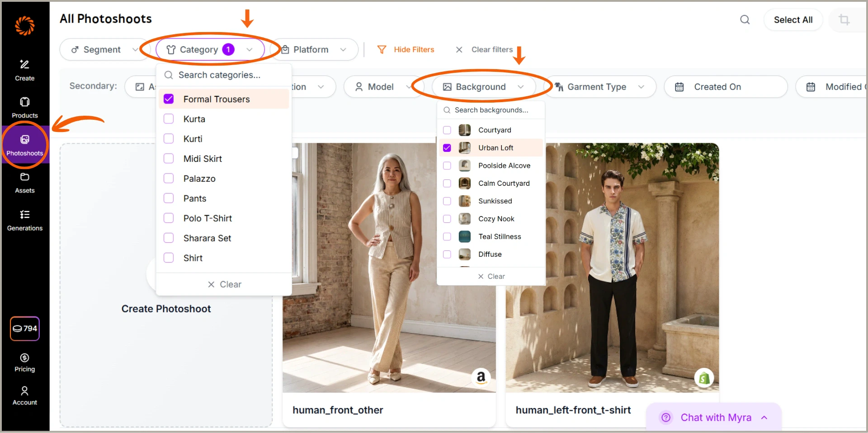View Pricing from the sidebar
868x433 pixels.
tap(25, 362)
